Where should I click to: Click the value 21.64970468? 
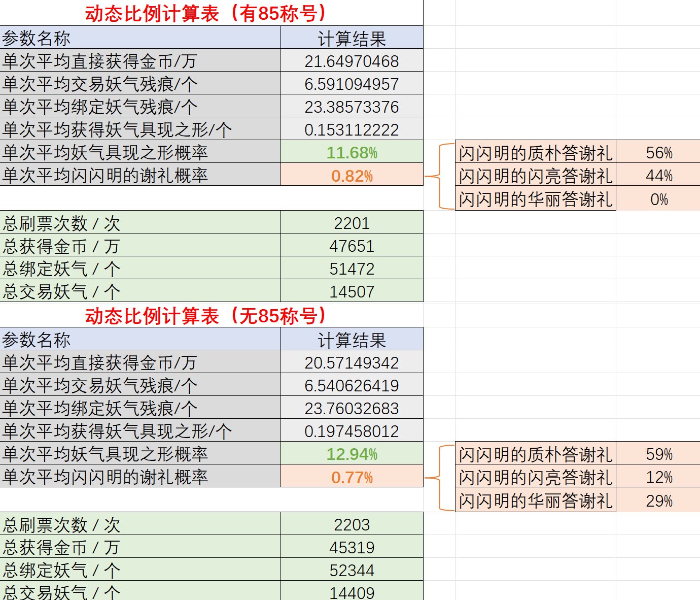point(352,61)
